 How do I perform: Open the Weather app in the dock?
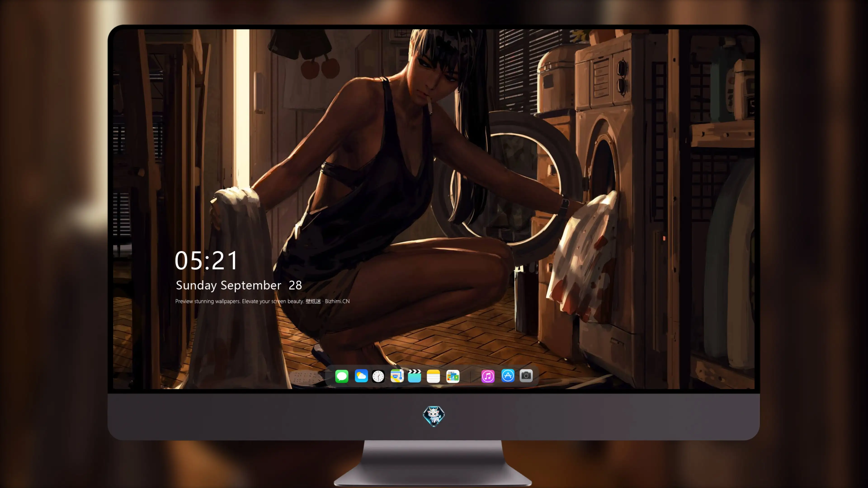click(x=361, y=376)
